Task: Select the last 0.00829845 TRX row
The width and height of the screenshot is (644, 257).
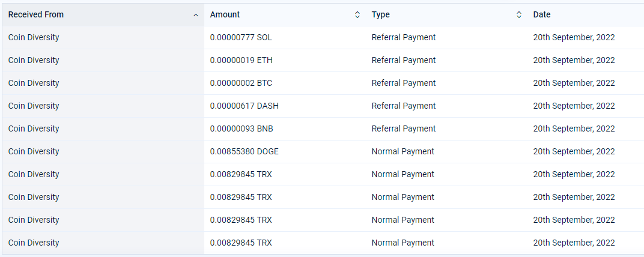Action: point(323,243)
